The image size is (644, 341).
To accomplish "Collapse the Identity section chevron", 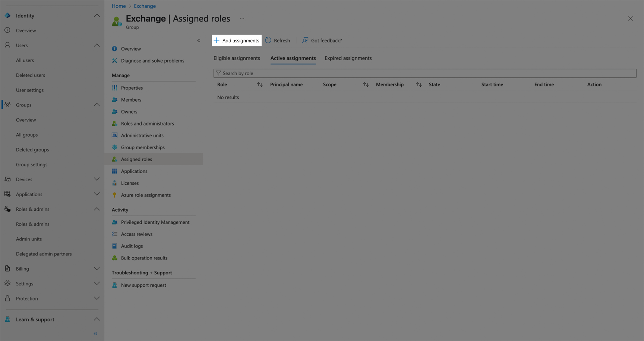I will click(97, 15).
